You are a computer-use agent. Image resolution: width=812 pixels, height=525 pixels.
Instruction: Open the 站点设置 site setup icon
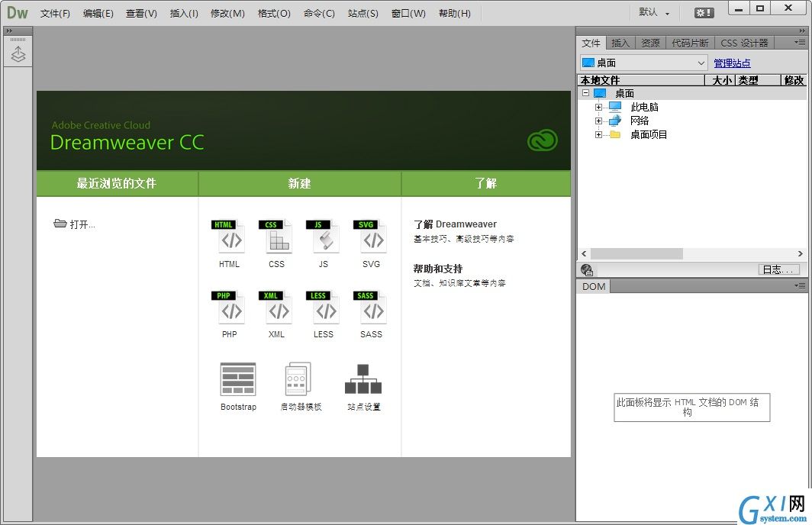[363, 379]
